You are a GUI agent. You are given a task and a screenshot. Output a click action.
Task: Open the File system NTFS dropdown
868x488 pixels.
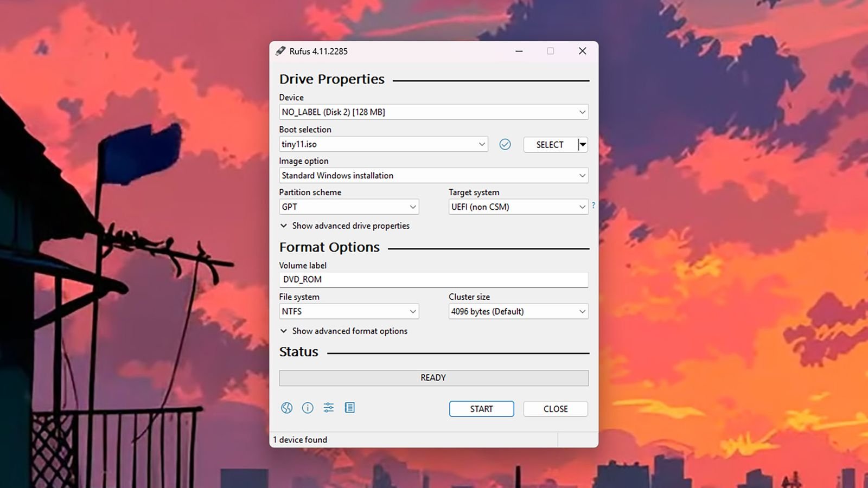[x=349, y=311]
